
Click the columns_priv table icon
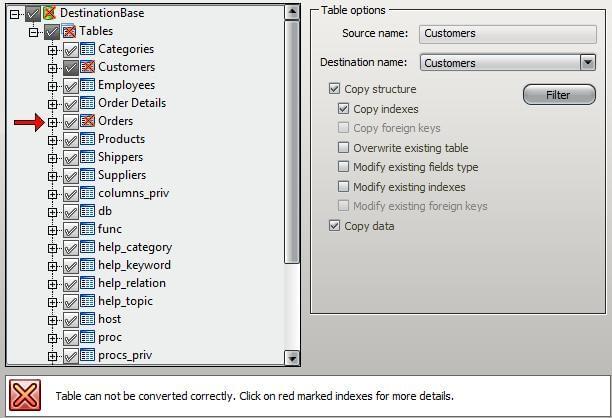(87, 193)
